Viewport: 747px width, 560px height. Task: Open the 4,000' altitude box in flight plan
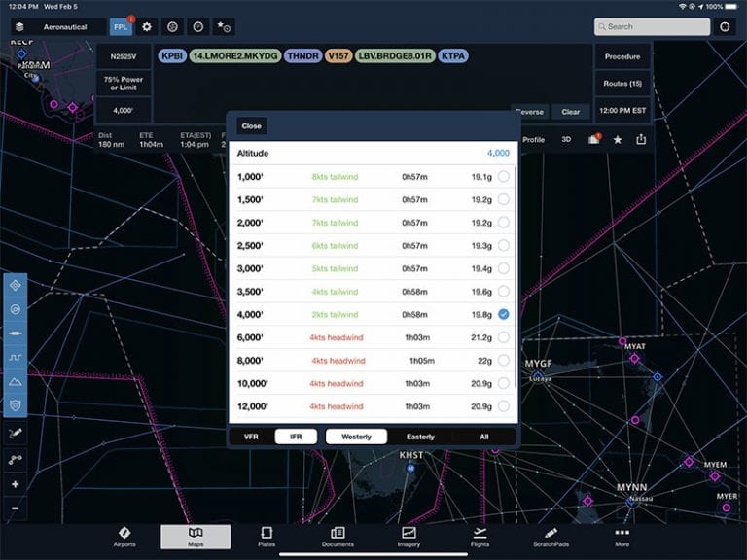[124, 111]
